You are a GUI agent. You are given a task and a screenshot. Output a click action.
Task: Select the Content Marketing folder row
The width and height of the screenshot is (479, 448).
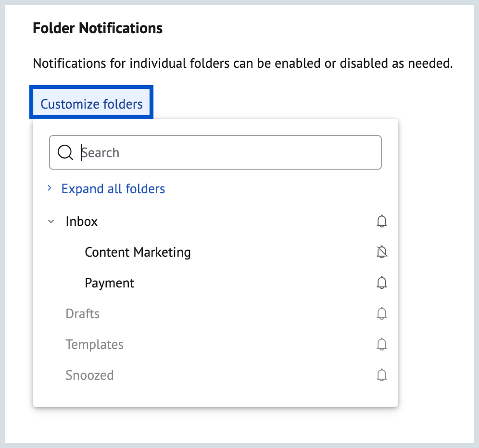coord(138,252)
